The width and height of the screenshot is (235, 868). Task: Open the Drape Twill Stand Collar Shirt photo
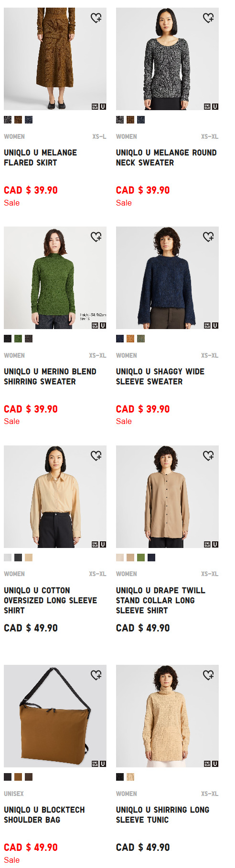pyautogui.click(x=167, y=496)
